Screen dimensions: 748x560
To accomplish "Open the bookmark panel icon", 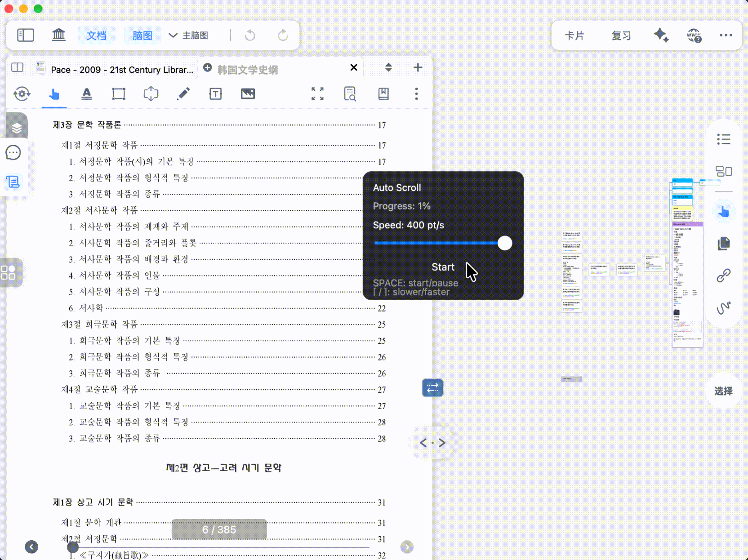I will 383,94.
